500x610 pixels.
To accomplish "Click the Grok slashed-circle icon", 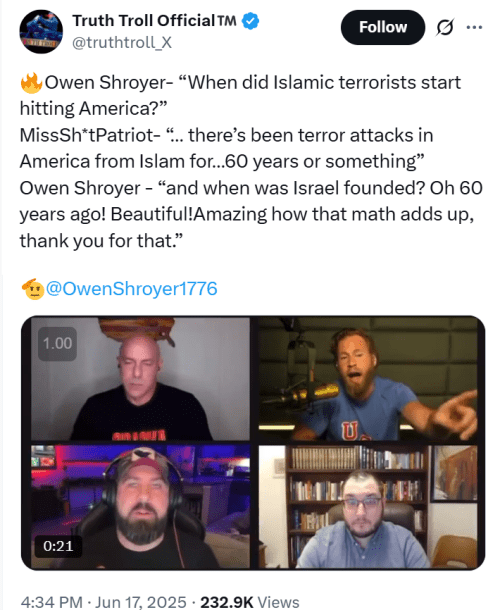I will pyautogui.click(x=445, y=28).
